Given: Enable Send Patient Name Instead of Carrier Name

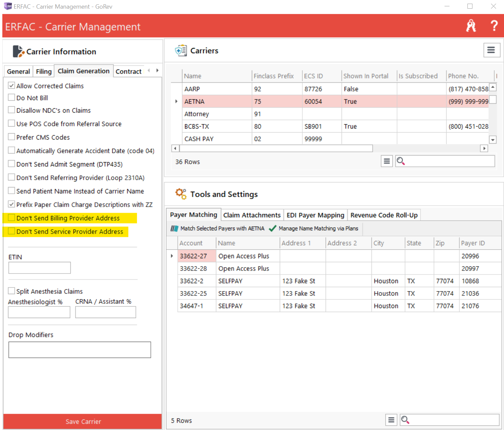Looking at the screenshot, I should [x=12, y=191].
